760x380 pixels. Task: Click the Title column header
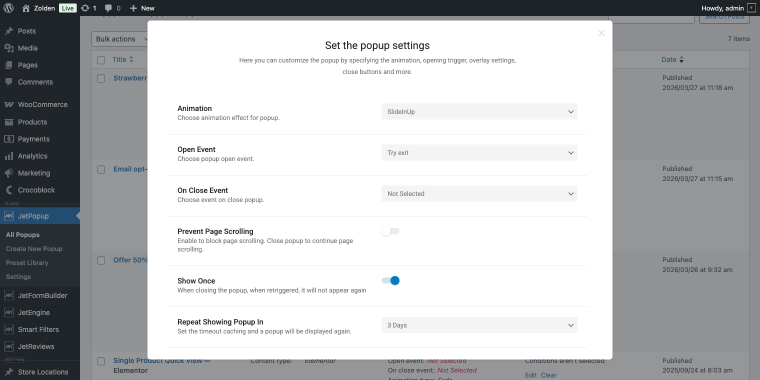119,60
